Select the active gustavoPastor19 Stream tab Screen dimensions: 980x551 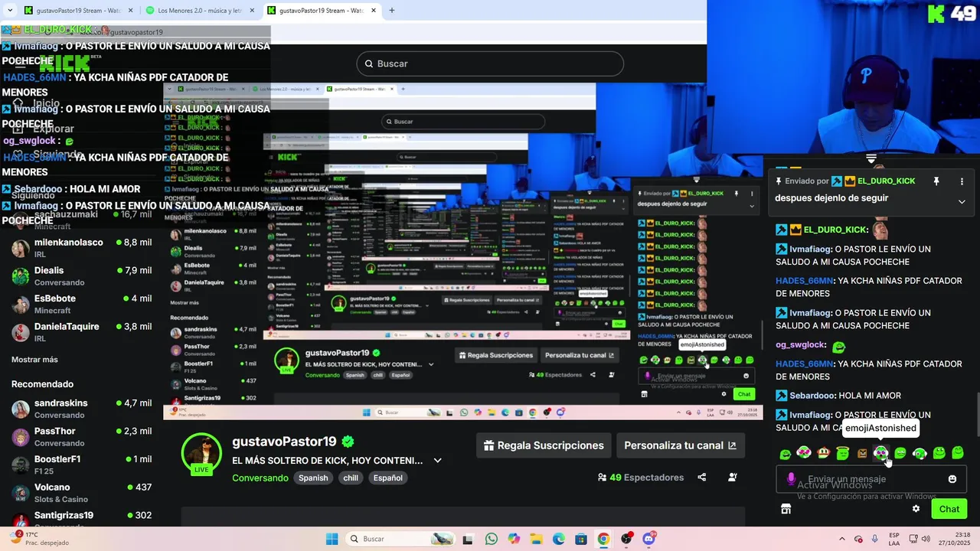pos(322,11)
